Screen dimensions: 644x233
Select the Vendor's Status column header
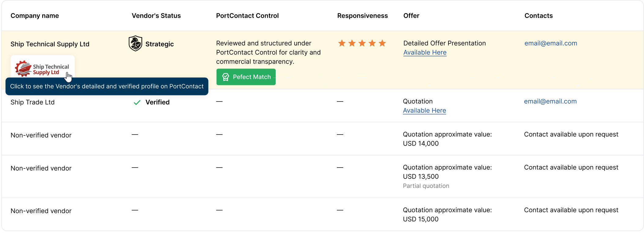point(156,16)
